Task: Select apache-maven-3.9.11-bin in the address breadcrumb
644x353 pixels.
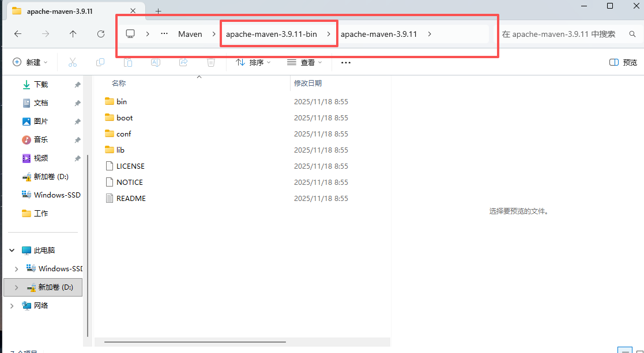Action: [271, 34]
